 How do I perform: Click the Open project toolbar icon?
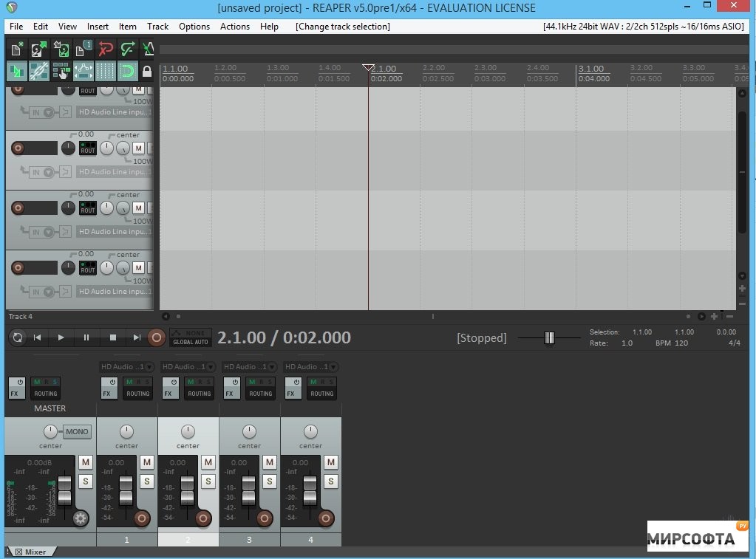coord(38,49)
